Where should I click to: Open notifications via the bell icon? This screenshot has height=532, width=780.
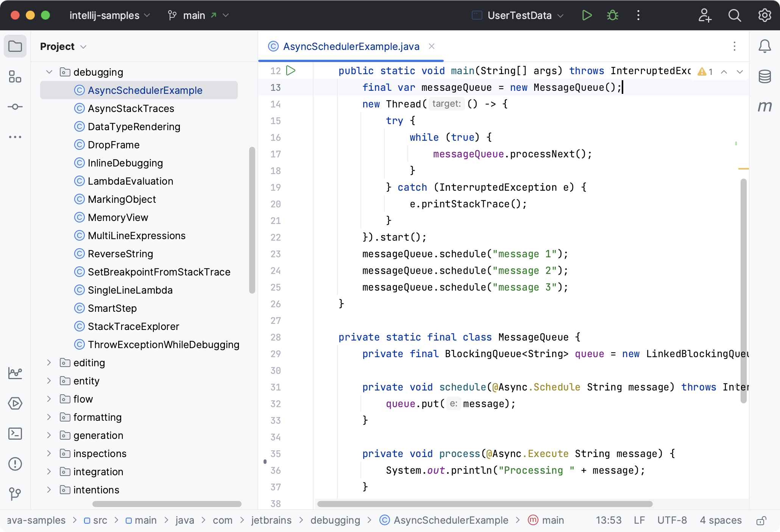764,46
